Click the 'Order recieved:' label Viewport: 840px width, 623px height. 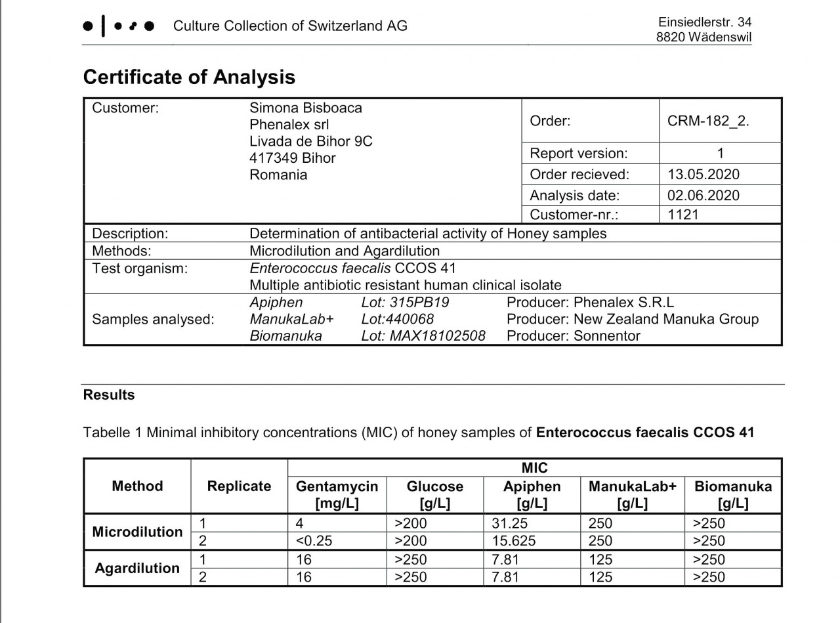click(x=579, y=175)
